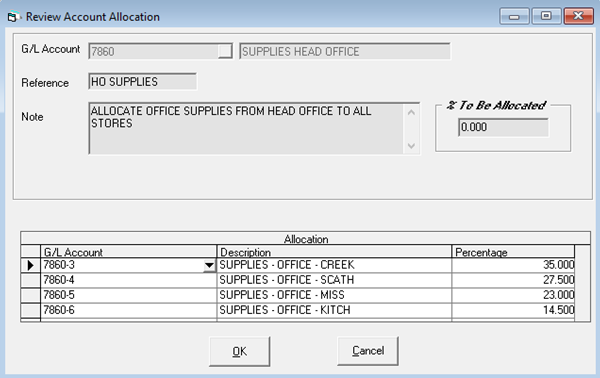Click the Reference field HO SUPPLIES
Viewport: 600px width, 378px height.
point(142,81)
